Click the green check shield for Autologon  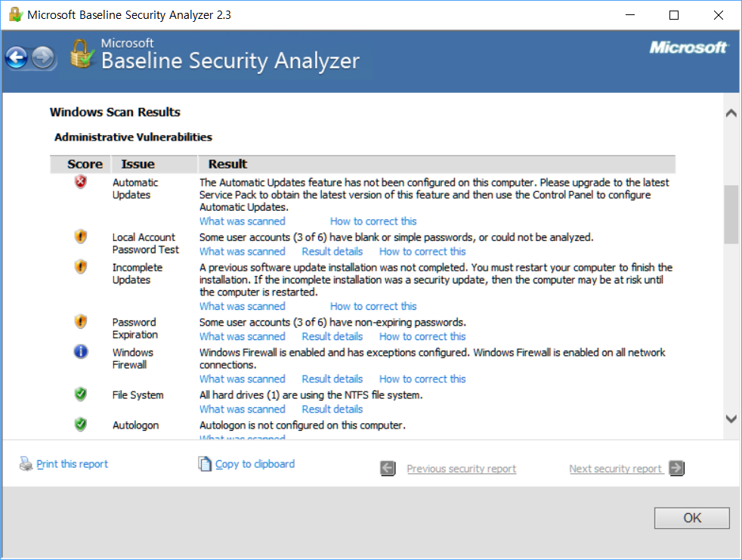pyautogui.click(x=81, y=424)
